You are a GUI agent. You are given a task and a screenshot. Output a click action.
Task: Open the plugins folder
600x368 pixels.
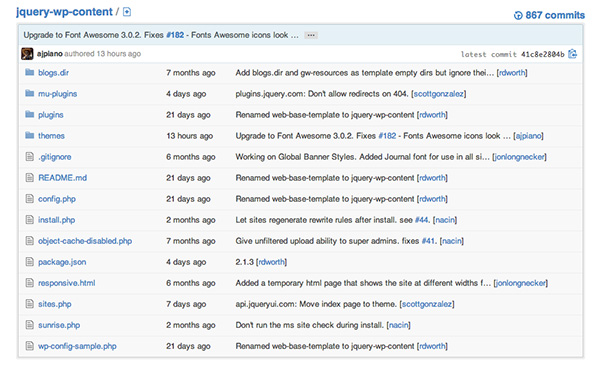[x=51, y=115]
